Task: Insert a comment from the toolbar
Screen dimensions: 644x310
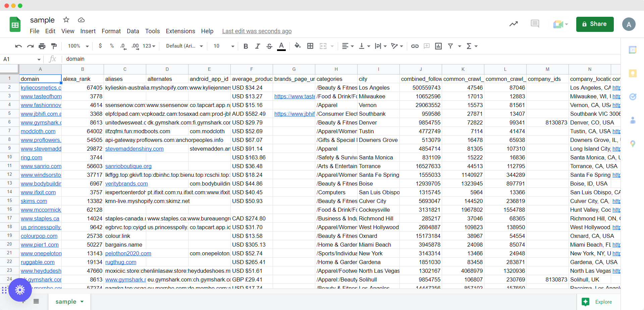Action: coord(427,46)
